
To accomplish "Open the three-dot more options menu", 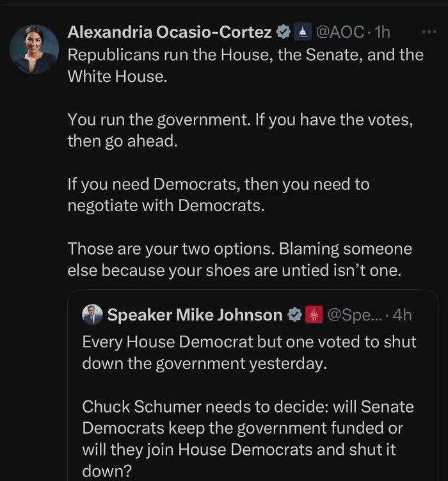I will (429, 32).
